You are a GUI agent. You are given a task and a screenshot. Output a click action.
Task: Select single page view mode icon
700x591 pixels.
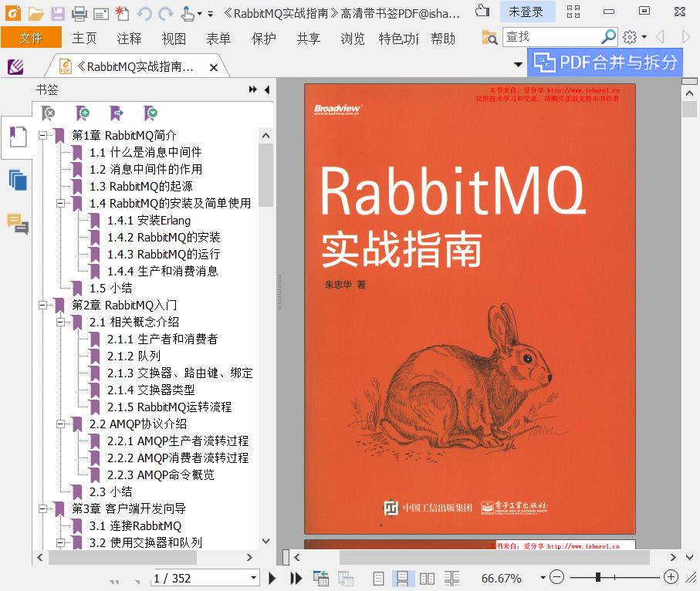378,579
